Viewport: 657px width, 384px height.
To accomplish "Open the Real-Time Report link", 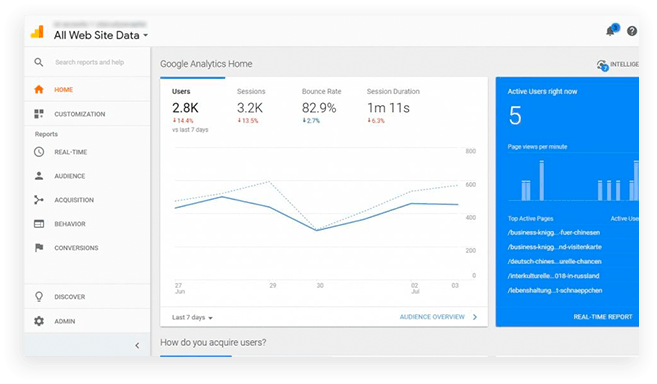I will tap(603, 317).
